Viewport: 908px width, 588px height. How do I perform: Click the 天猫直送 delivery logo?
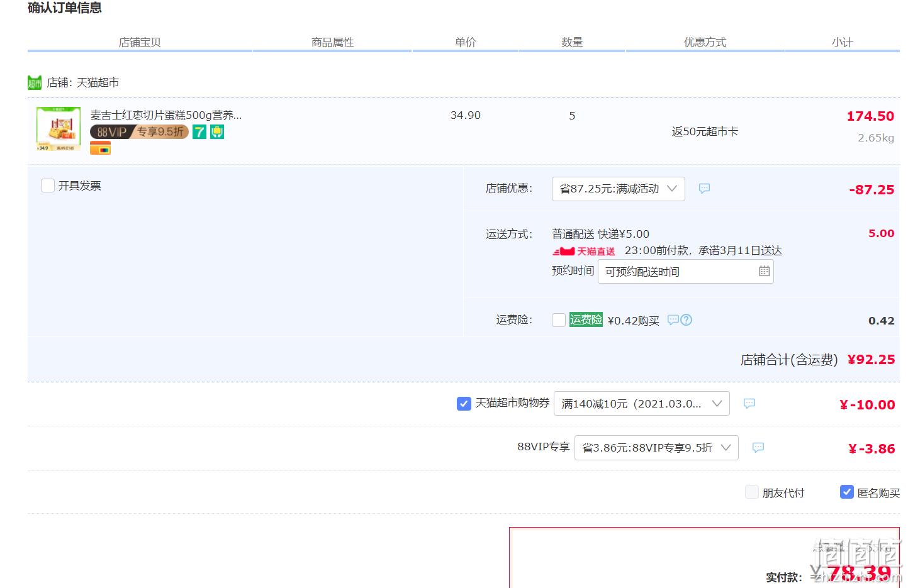click(584, 252)
